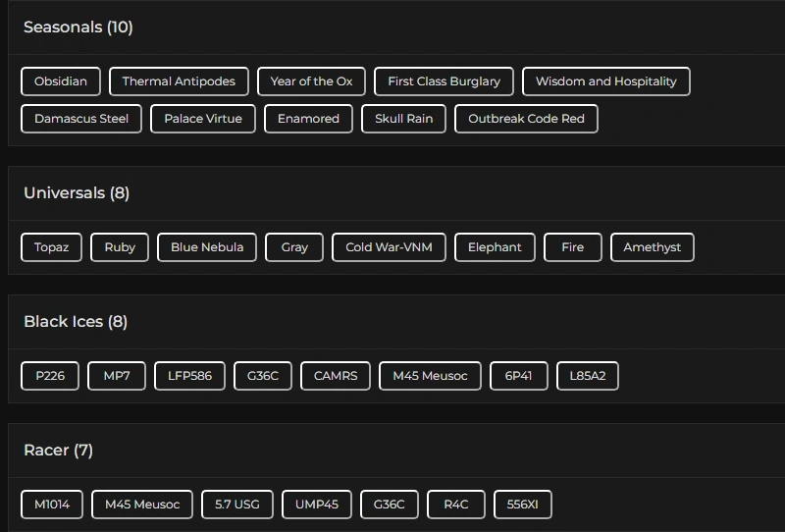Pick the Cold War-VNM tag
This screenshot has height=532, width=785.
click(x=389, y=247)
